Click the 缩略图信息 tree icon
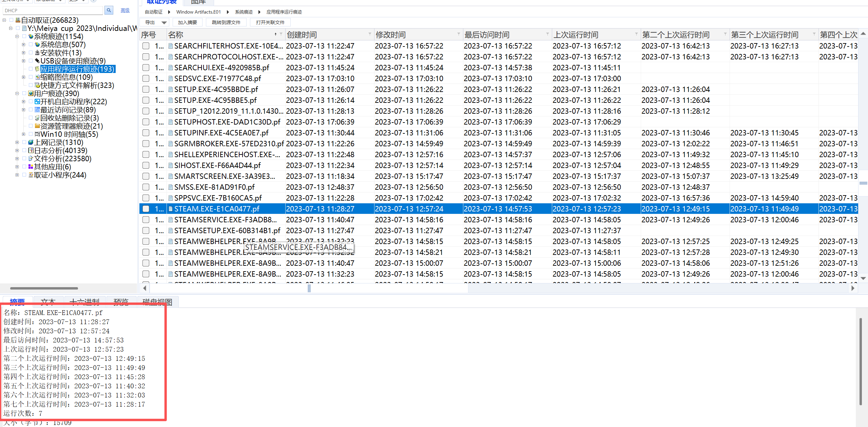 pos(37,77)
